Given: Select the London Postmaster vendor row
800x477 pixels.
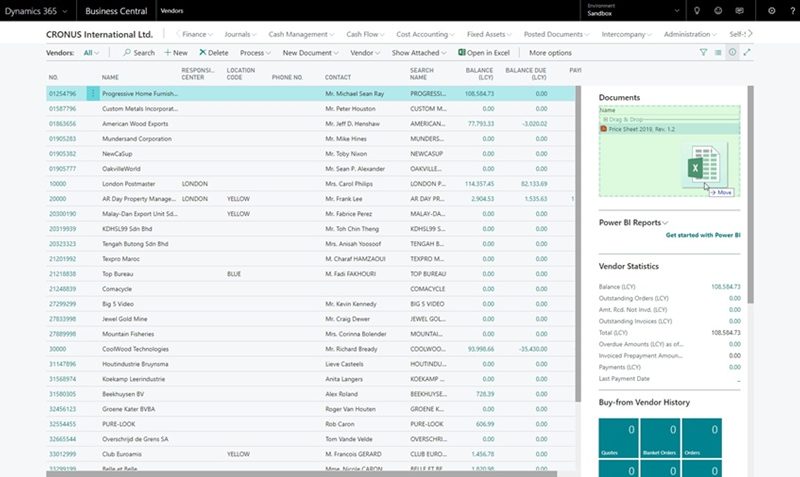Looking at the screenshot, I should tap(310, 184).
